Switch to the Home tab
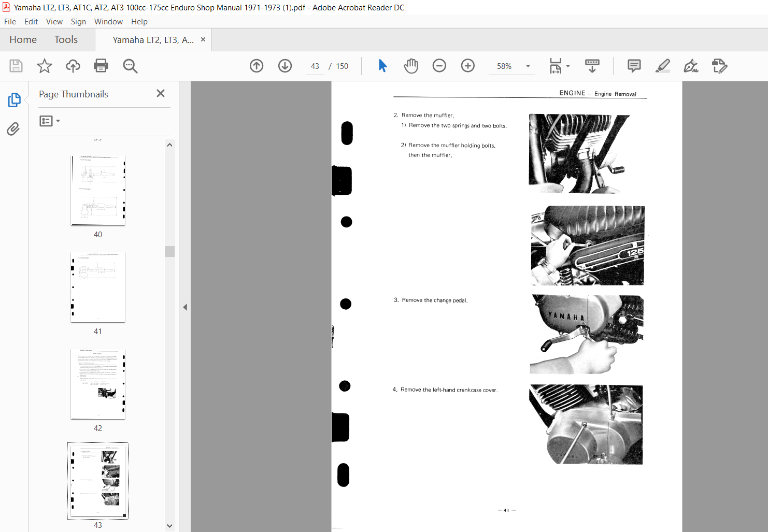The width and height of the screenshot is (768, 532). coord(23,40)
